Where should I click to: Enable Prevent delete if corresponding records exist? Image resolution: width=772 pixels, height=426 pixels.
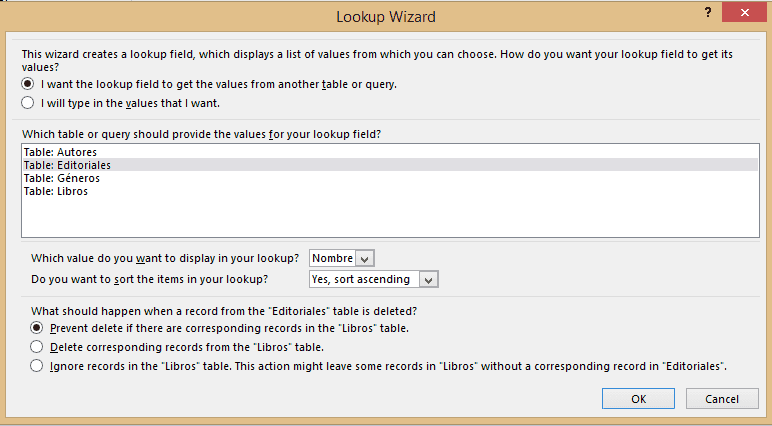[x=36, y=328]
